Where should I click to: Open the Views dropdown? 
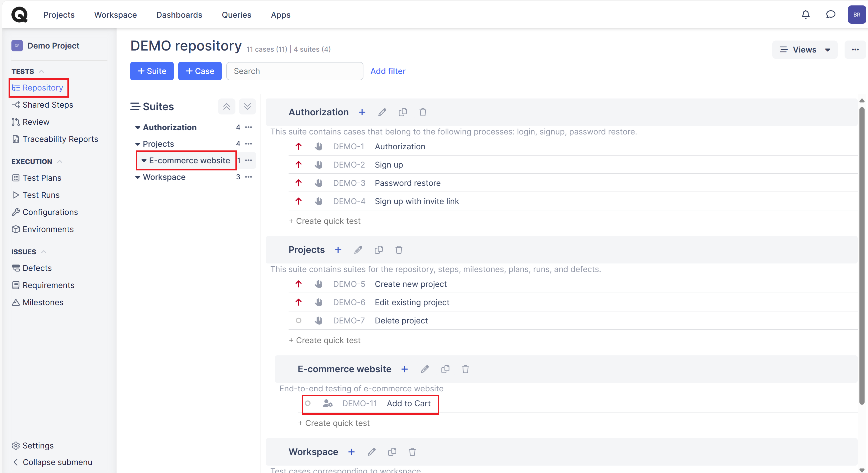coord(804,50)
